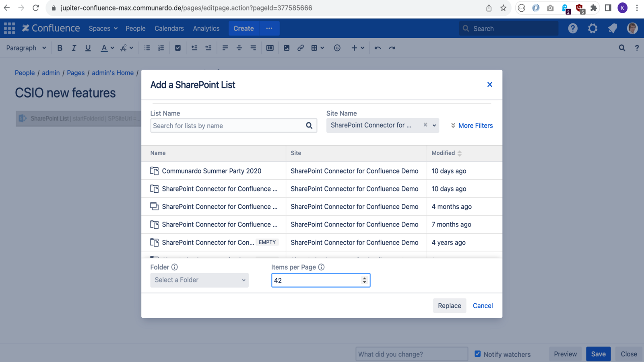Open the Select a Folder dropdown
This screenshot has width=644, height=362.
[199, 280]
